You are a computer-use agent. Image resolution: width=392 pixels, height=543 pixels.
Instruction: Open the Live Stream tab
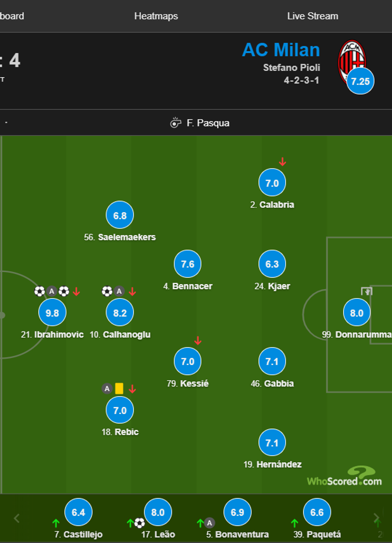point(312,16)
